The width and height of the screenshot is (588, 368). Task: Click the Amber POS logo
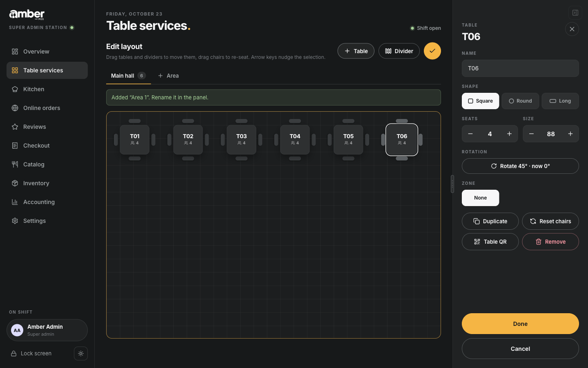(x=27, y=15)
